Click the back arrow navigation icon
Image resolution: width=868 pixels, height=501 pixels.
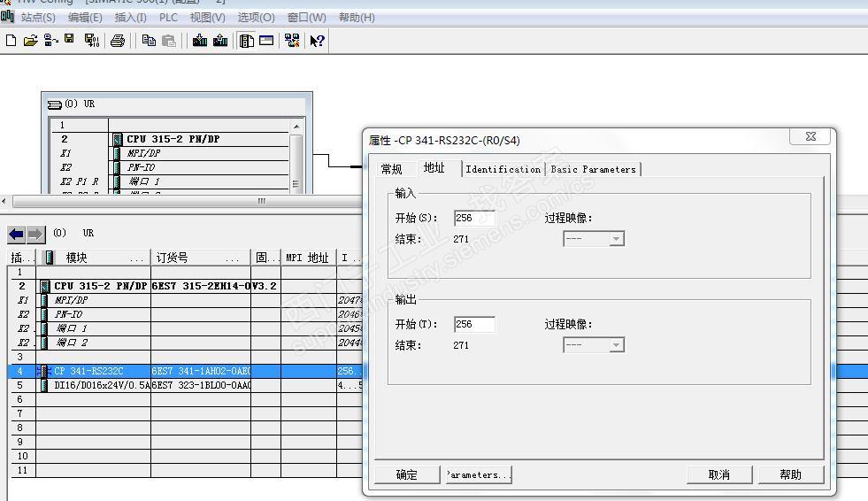[x=16, y=235]
